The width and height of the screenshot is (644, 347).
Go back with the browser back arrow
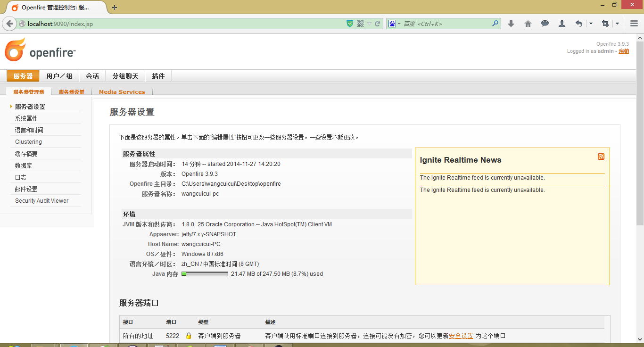tap(9, 24)
